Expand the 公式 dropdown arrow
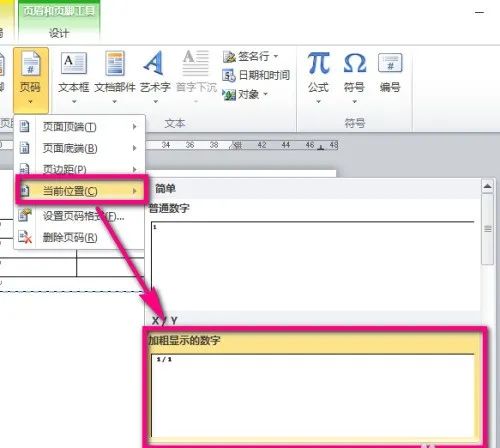This screenshot has height=448, width=500. click(318, 101)
